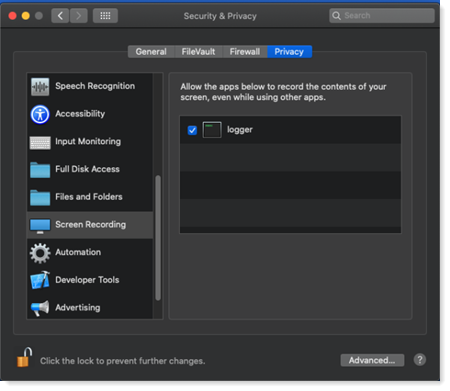Open help with the question mark button
The height and width of the screenshot is (391, 450).
coord(420,360)
